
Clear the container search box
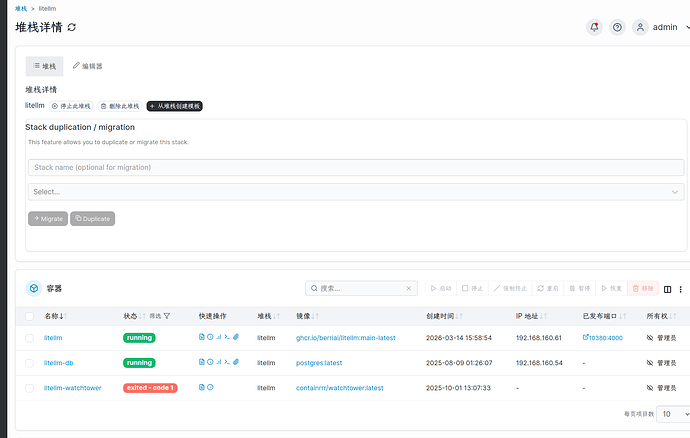click(x=408, y=288)
